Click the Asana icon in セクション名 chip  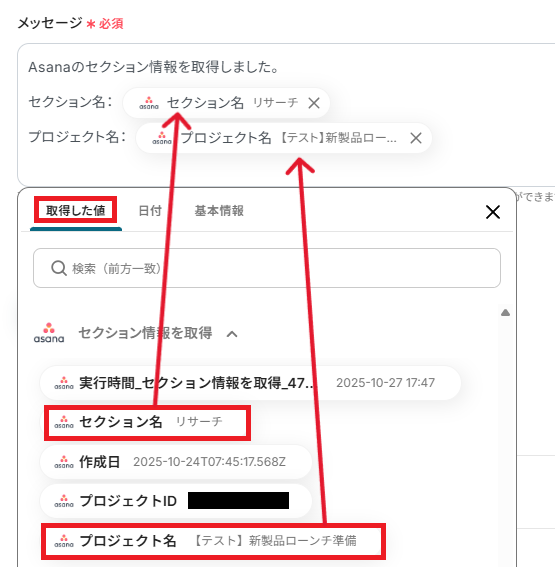[x=149, y=103]
